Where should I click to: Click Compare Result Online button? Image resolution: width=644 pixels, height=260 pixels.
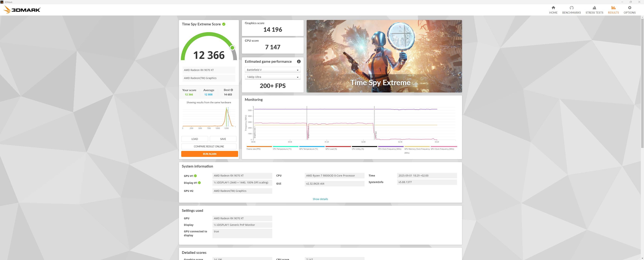coord(209,146)
